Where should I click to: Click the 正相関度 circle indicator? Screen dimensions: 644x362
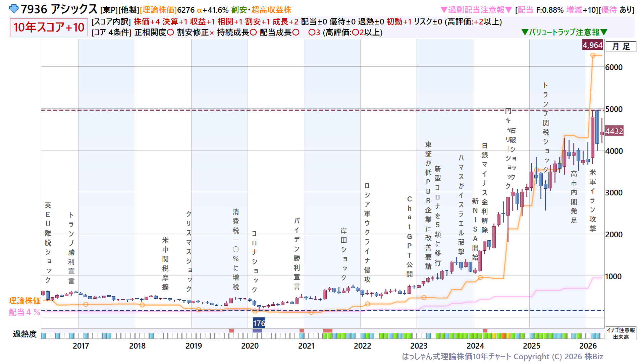tap(170, 33)
